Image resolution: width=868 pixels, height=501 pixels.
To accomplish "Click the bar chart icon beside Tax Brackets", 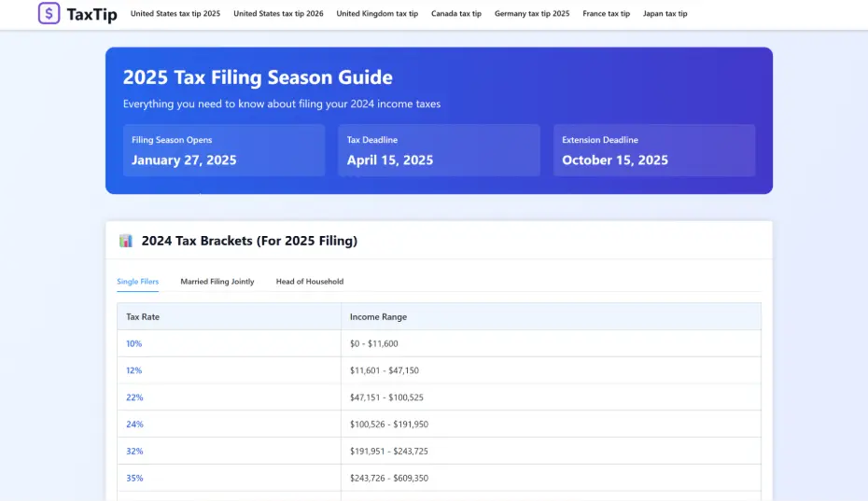I will 126,241.
